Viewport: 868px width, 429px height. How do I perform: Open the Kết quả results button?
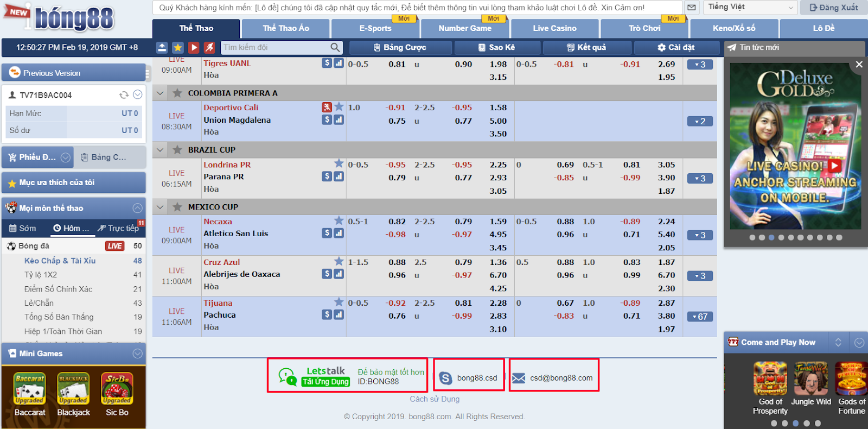pyautogui.click(x=586, y=47)
